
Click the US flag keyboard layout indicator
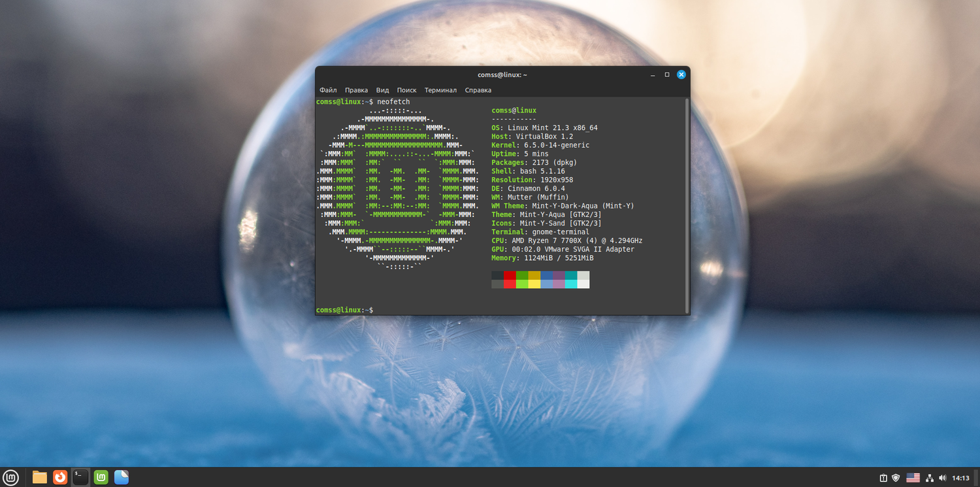913,478
